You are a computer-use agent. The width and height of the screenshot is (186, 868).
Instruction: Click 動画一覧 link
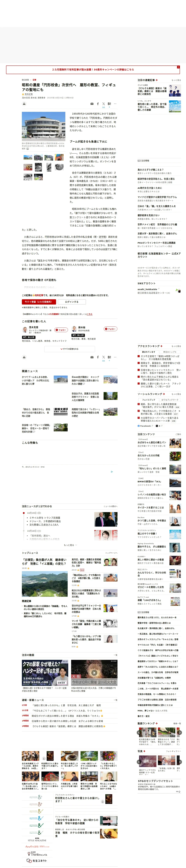tap(177, 723)
